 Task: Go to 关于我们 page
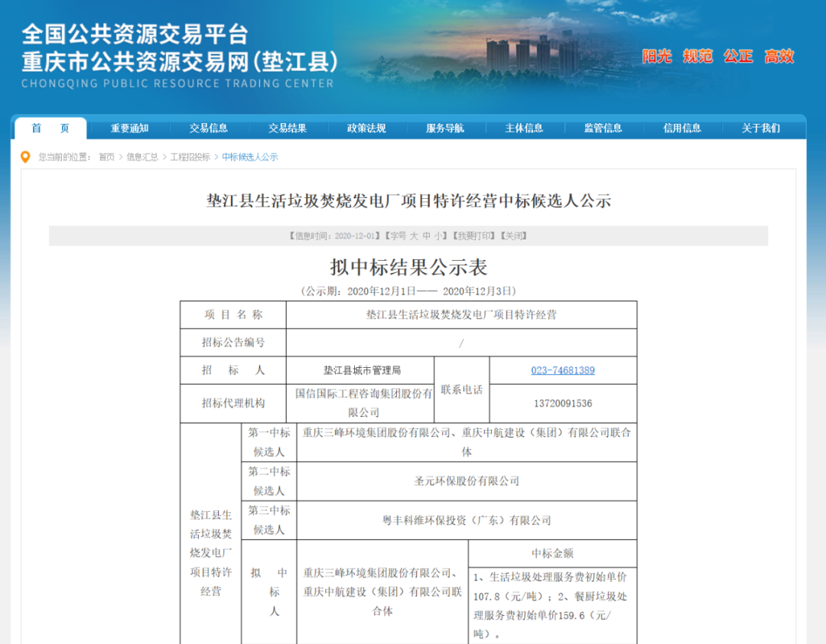coord(761,128)
